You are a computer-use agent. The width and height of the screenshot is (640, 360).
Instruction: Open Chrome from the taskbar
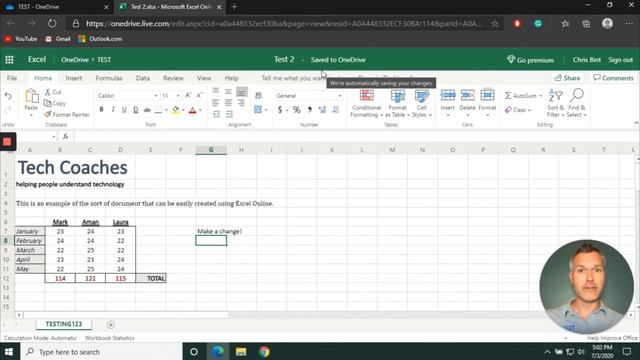click(x=264, y=351)
